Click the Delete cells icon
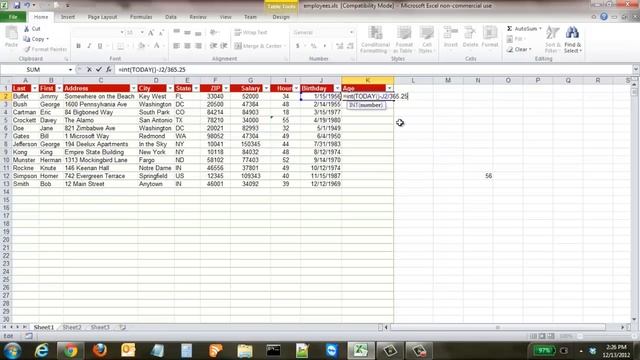The width and height of the screenshot is (640, 360). 470,33
